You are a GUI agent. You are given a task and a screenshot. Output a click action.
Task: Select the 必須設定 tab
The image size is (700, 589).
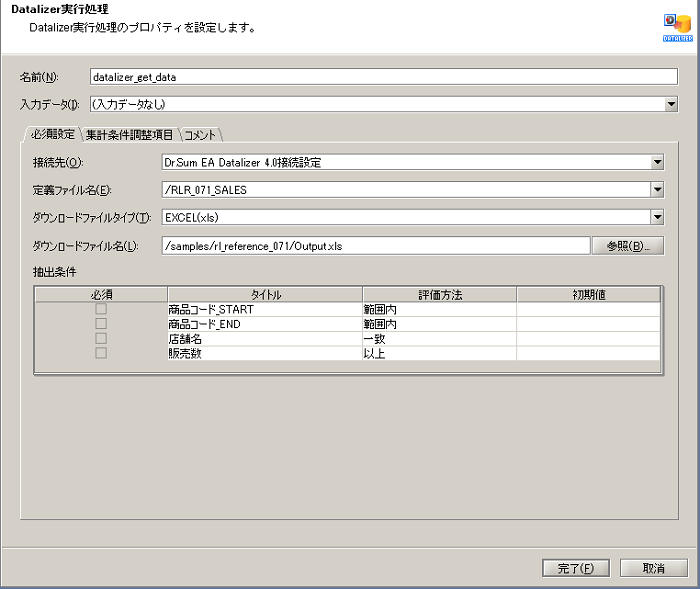(52, 134)
